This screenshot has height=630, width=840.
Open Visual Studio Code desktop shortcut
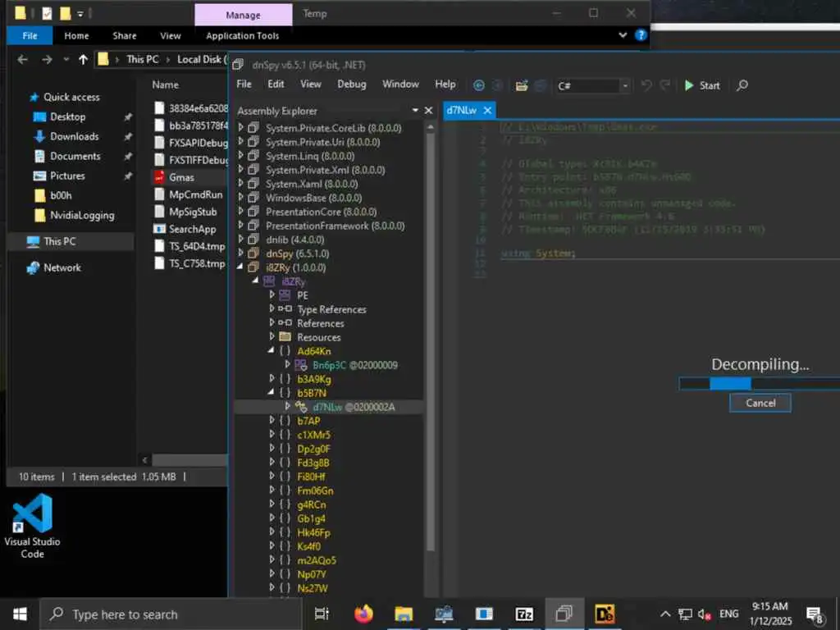[x=32, y=527]
